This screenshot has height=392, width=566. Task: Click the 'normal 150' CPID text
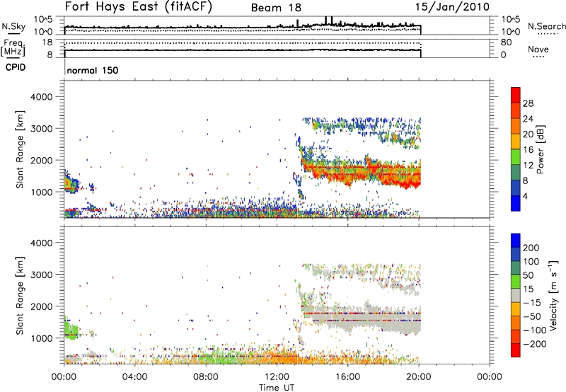93,70
